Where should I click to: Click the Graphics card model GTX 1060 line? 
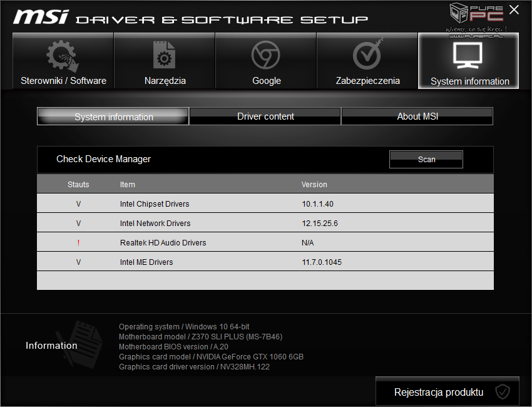211,357
